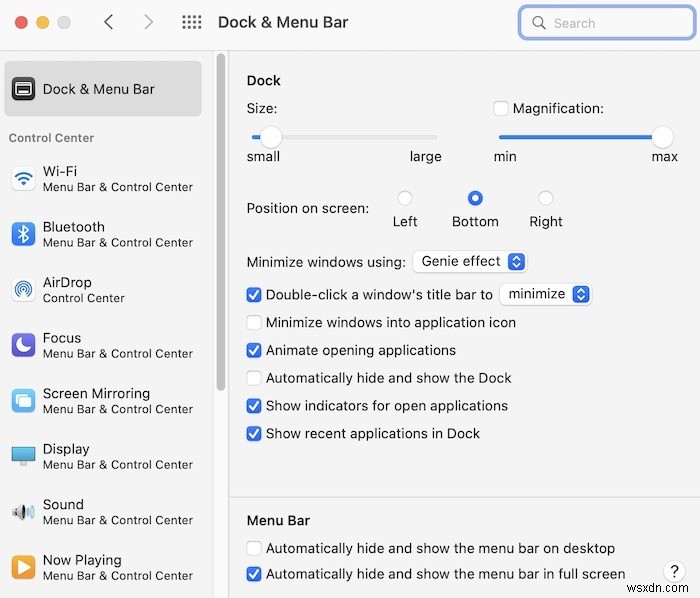Open the title bar minimize dropdown

[544, 295]
